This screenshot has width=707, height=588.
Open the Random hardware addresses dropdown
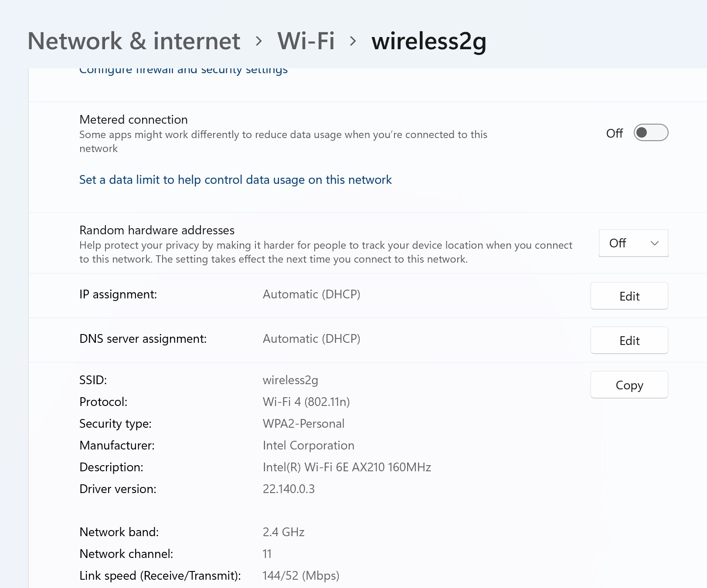pyautogui.click(x=633, y=243)
